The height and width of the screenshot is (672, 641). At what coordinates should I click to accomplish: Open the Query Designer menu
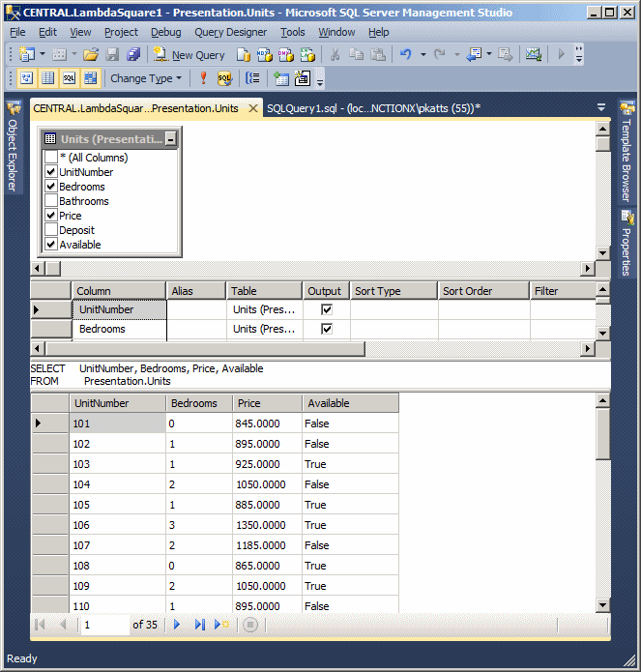click(230, 32)
